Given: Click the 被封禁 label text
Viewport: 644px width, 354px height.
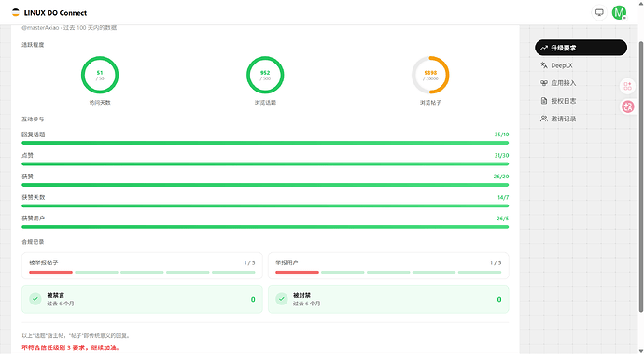Looking at the screenshot, I should 301,295.
